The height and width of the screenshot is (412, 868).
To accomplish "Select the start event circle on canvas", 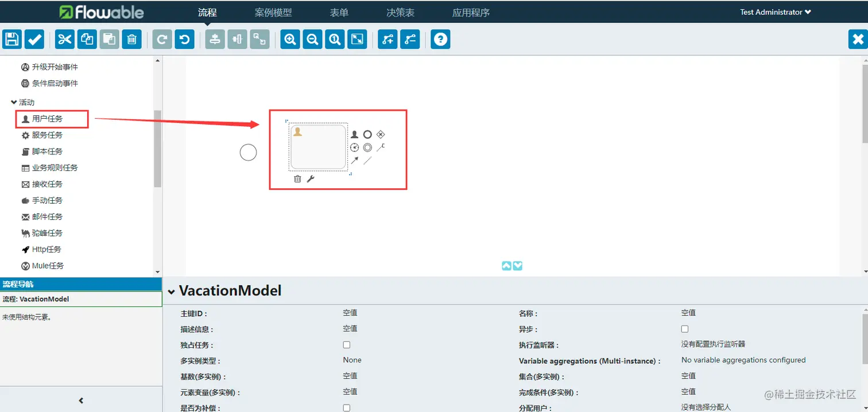I will [x=248, y=153].
